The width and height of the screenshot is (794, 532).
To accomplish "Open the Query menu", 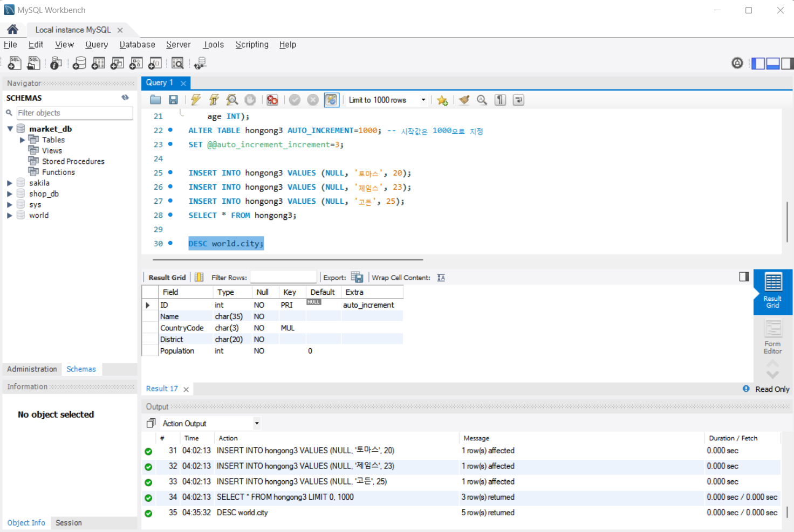I will pyautogui.click(x=97, y=44).
